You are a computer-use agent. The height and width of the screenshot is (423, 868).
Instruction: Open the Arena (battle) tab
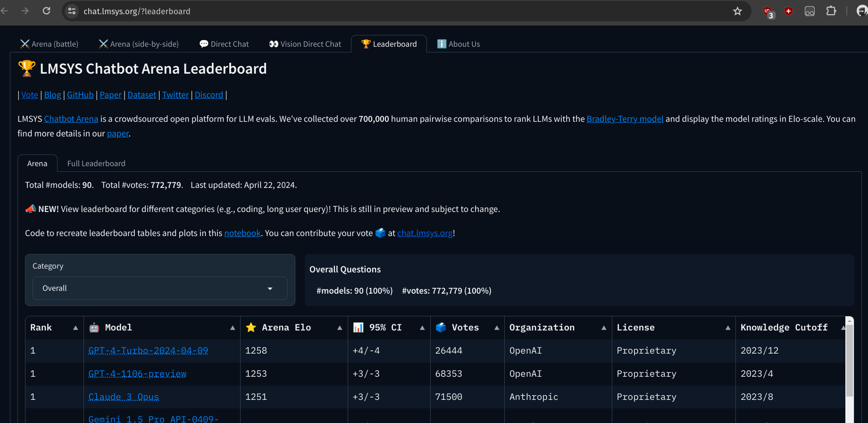click(49, 44)
